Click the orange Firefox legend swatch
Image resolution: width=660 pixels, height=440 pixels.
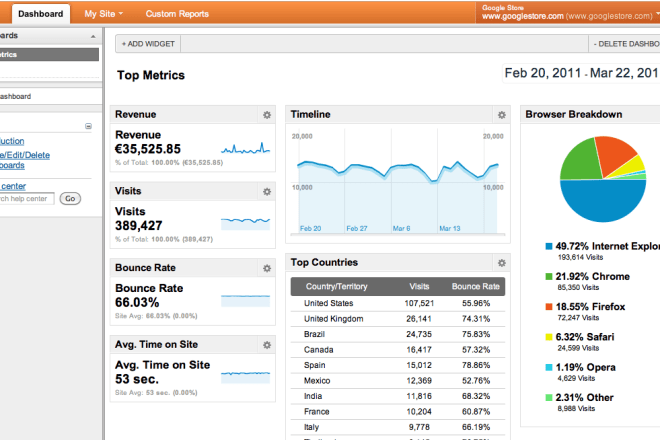pos(549,307)
